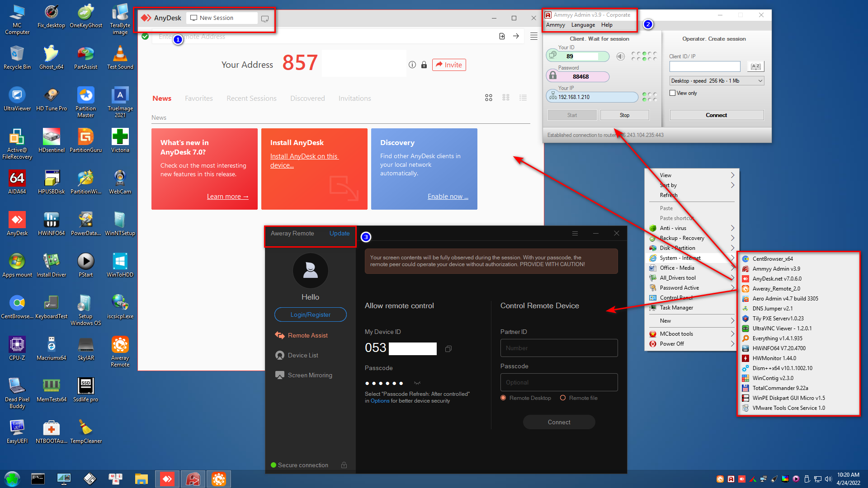Viewport: 868px width, 488px height.
Task: Enable the View only checkbox
Action: pyautogui.click(x=673, y=93)
